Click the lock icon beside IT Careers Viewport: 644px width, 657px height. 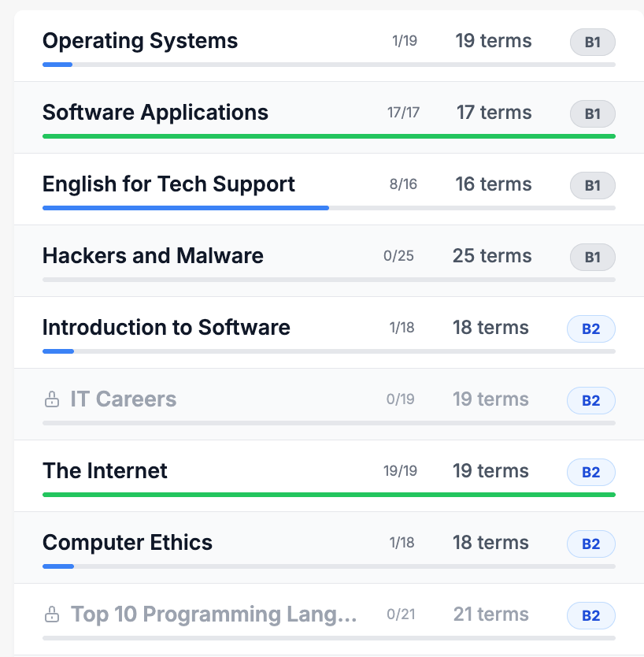(52, 400)
